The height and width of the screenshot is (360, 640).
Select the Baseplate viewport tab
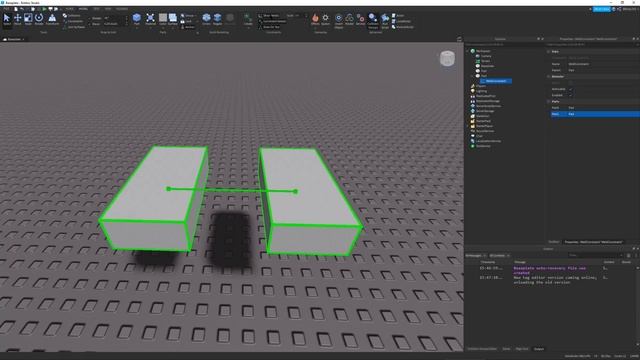click(14, 39)
